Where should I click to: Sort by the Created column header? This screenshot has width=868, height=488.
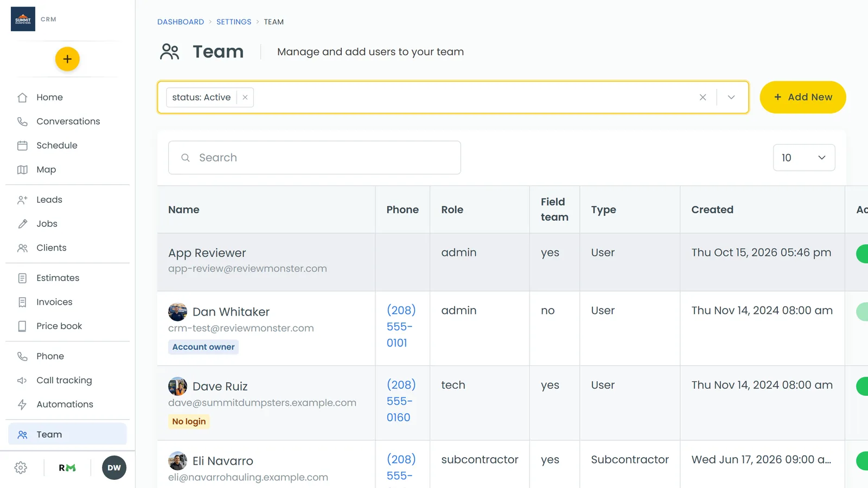coord(712,210)
